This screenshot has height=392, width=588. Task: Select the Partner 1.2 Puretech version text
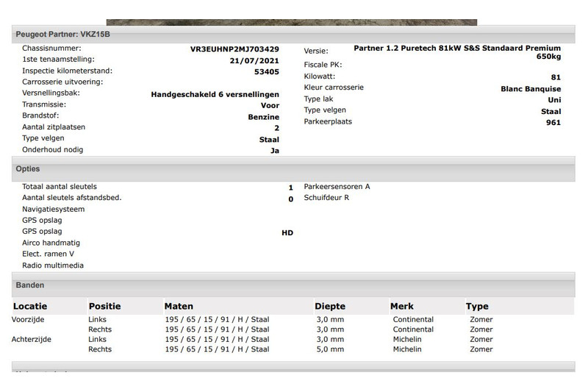(456, 49)
